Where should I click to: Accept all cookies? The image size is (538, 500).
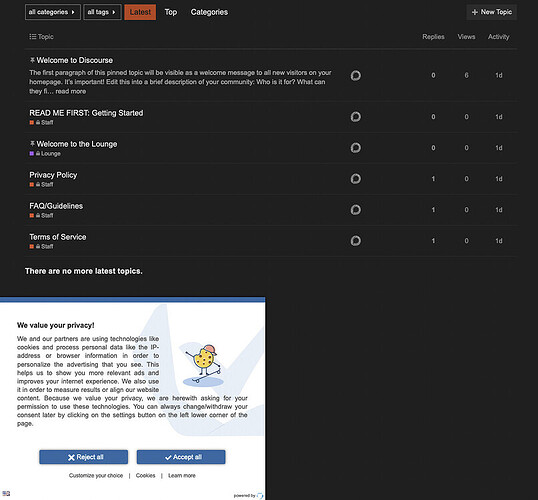click(181, 457)
